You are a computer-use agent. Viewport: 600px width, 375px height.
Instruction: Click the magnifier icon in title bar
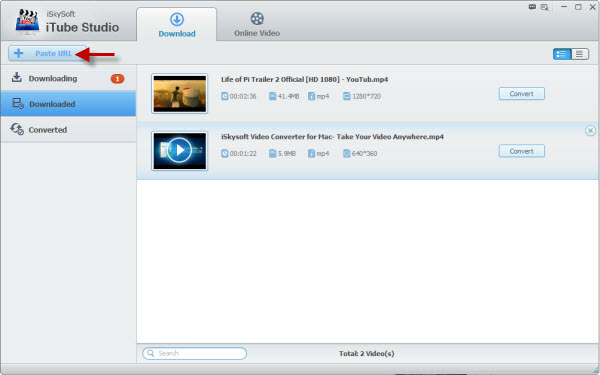pos(544,7)
